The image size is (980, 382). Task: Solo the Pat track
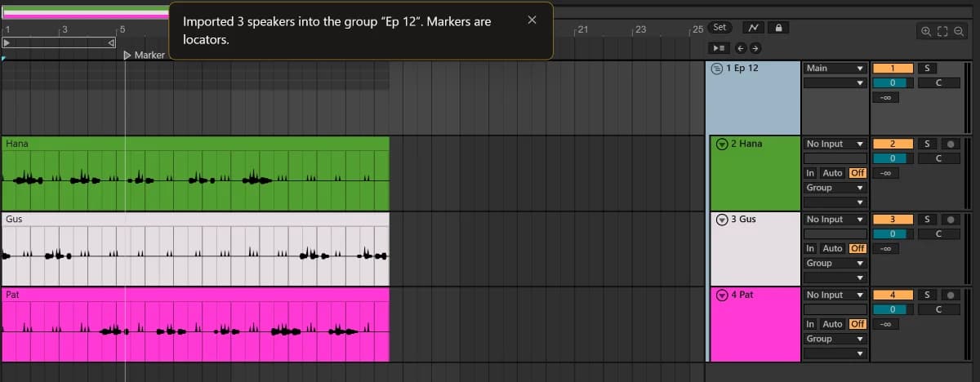click(x=926, y=295)
